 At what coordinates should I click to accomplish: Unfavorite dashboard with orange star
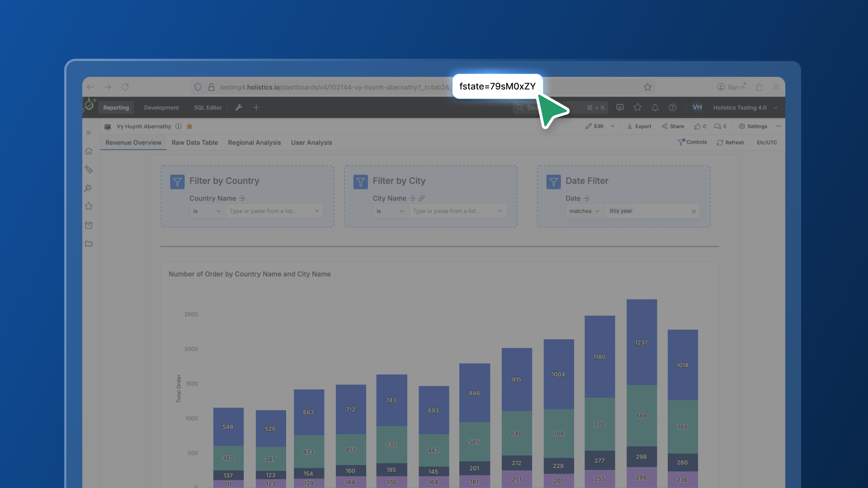(189, 127)
